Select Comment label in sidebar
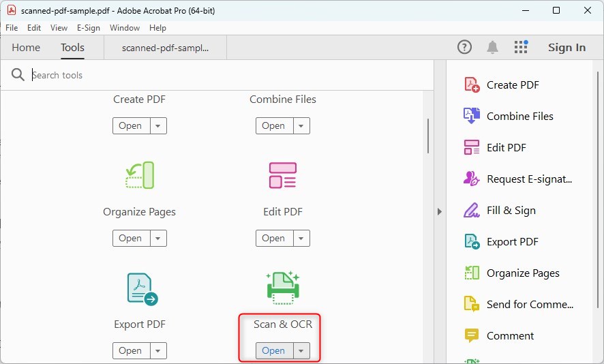 (510, 336)
